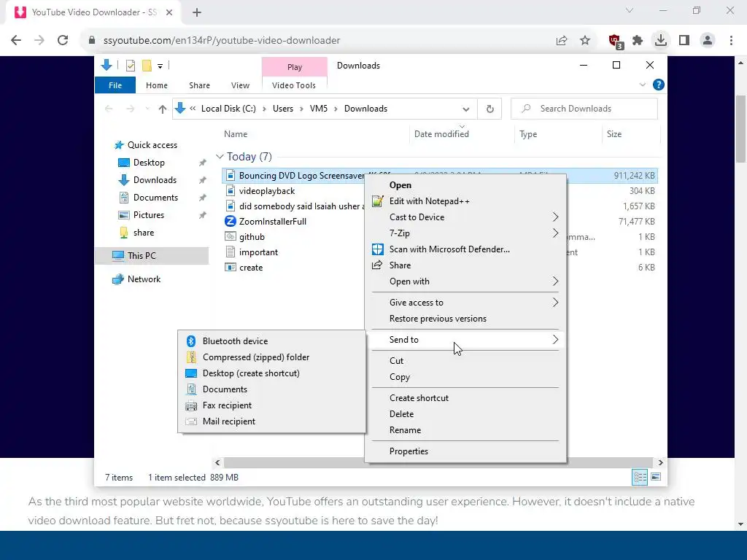The width and height of the screenshot is (747, 560).
Task: Open Chrome downloads tray icon
Action: pyautogui.click(x=660, y=40)
